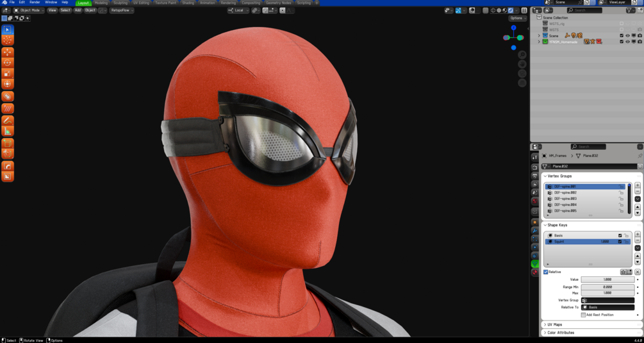Open the Object Mode dropdown
Viewport: 644px width, 343px height.
click(28, 10)
